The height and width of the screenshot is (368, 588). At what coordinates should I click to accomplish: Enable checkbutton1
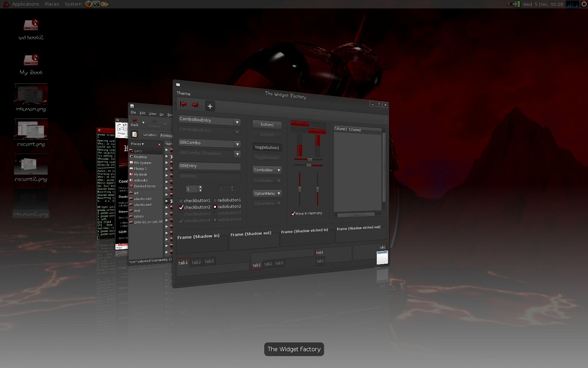[x=181, y=201]
